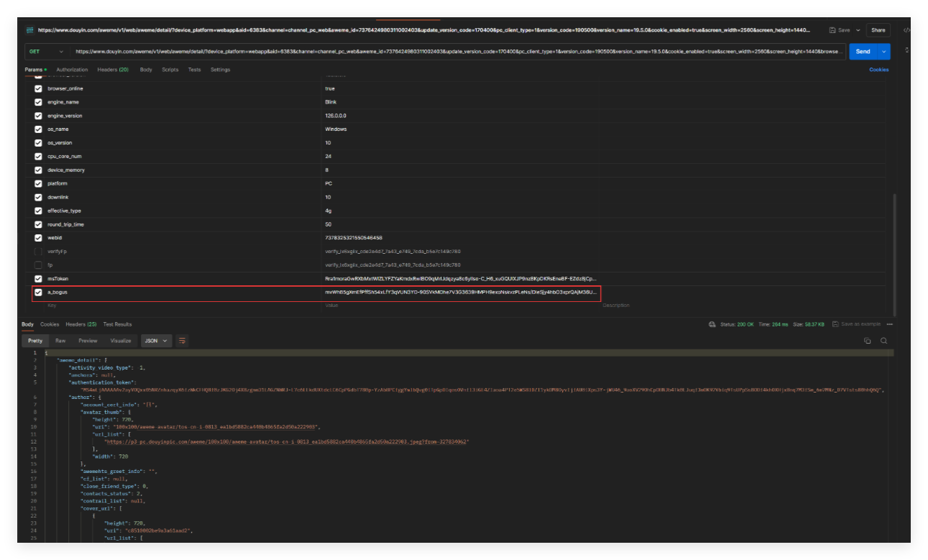Click Save as example
928x560 pixels.
click(856, 324)
